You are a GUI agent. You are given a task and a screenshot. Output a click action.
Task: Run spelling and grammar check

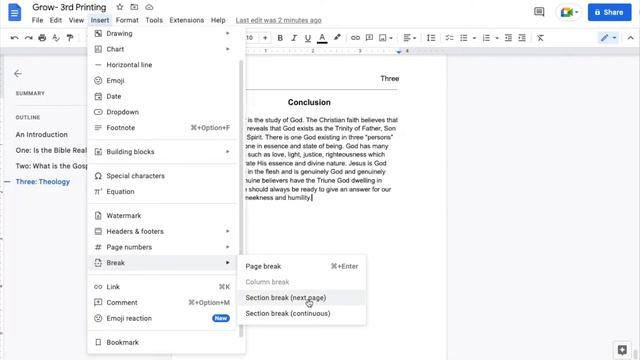pos(56,38)
